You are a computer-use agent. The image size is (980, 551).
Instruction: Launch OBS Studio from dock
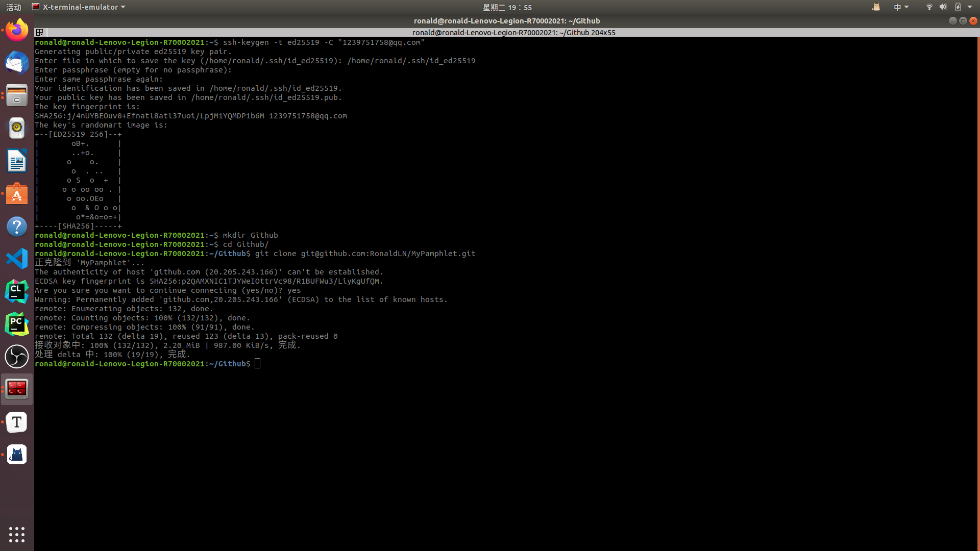pos(17,356)
